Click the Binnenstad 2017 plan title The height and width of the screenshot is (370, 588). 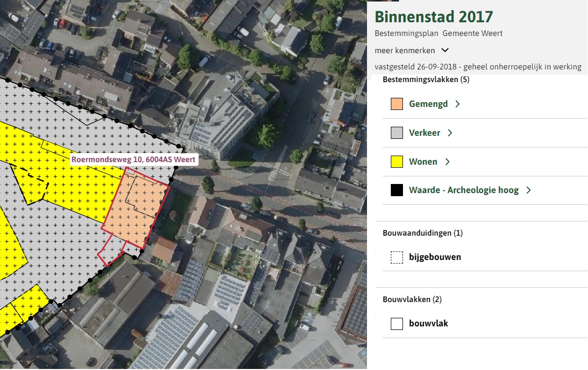(x=433, y=17)
